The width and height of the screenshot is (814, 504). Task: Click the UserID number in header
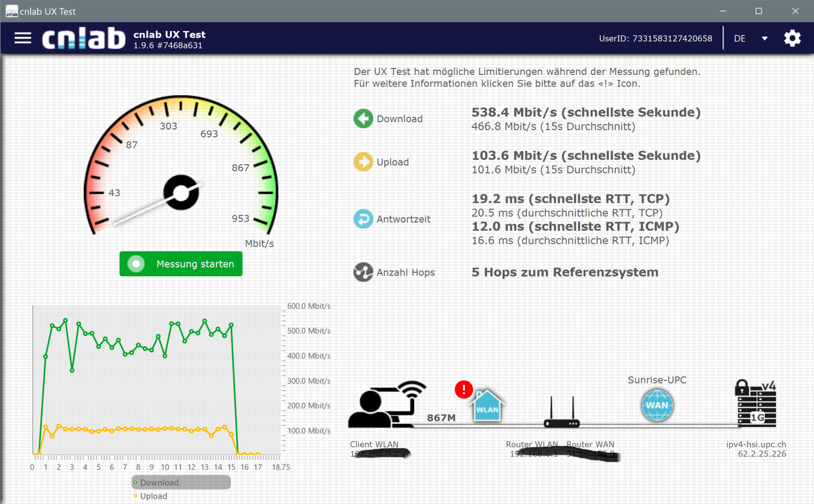click(x=672, y=39)
